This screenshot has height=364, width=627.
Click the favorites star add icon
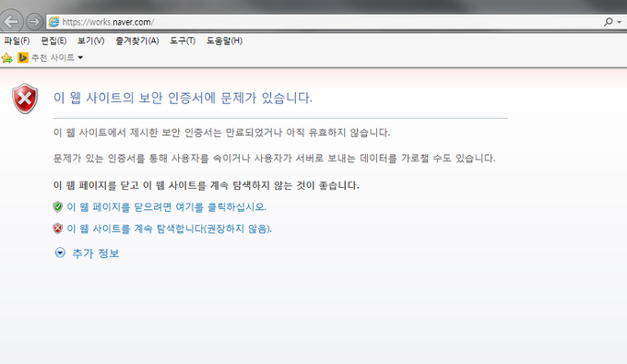pyautogui.click(x=6, y=58)
